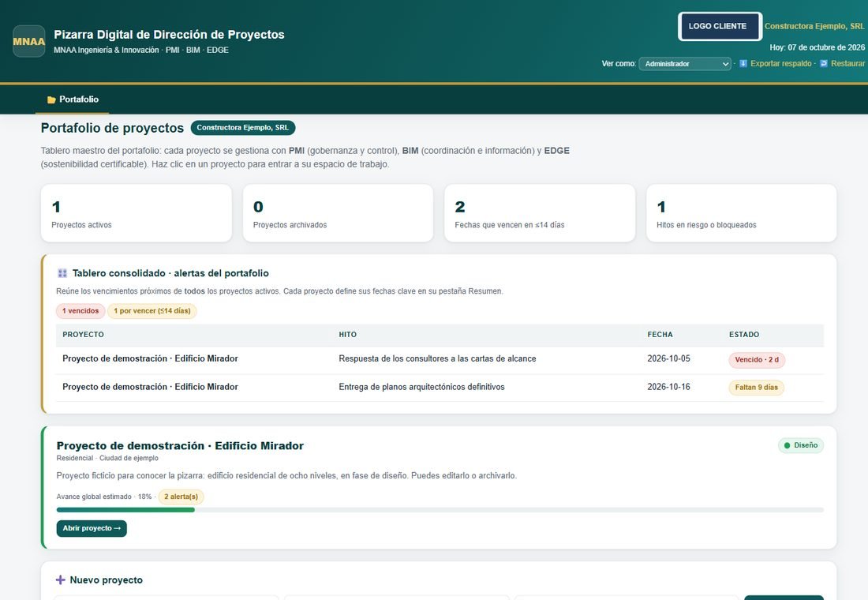The image size is (868, 600).
Task: Click date 2026-10-16
Action: pos(668,388)
